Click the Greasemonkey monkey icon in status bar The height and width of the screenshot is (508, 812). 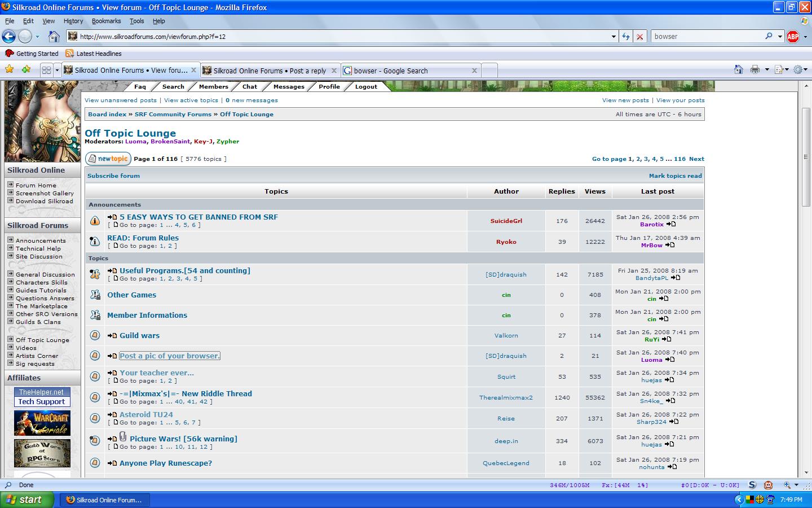pyautogui.click(x=768, y=485)
